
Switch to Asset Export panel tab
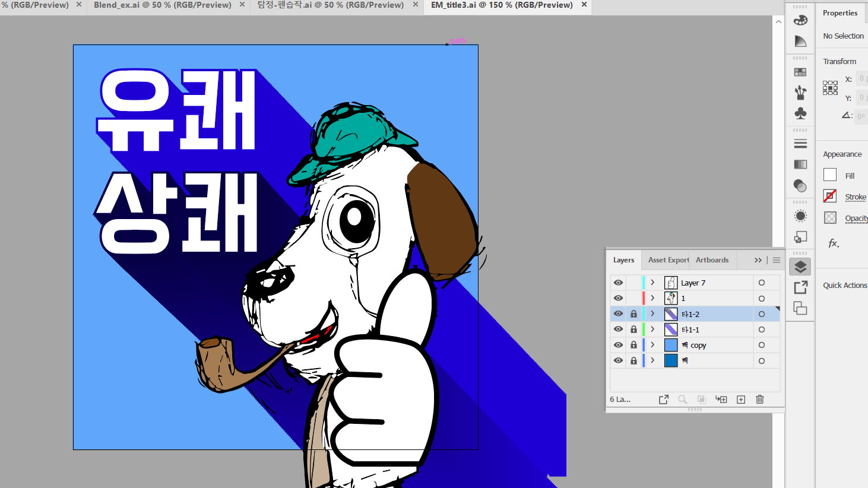coord(669,260)
